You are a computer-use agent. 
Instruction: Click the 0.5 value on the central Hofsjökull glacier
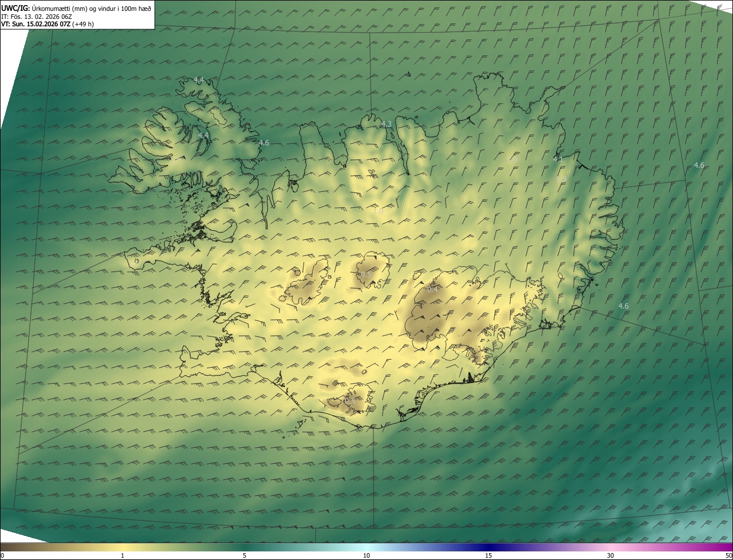pyautogui.click(x=366, y=275)
